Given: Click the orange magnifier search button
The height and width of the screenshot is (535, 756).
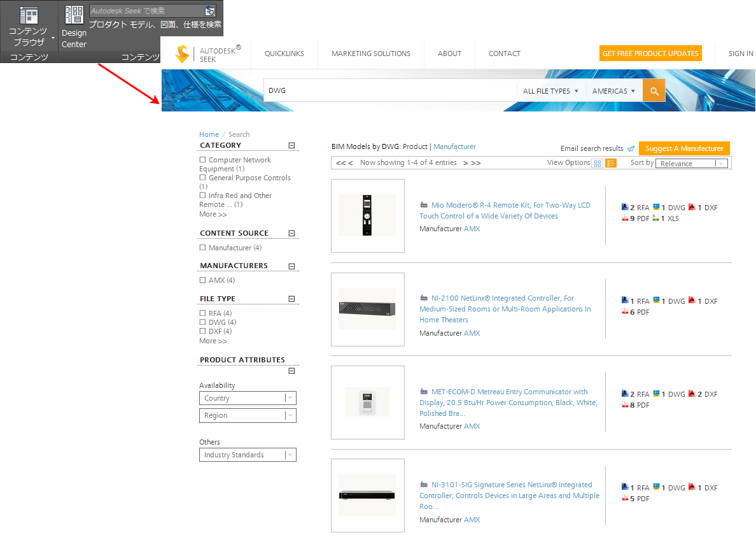Looking at the screenshot, I should click(654, 90).
